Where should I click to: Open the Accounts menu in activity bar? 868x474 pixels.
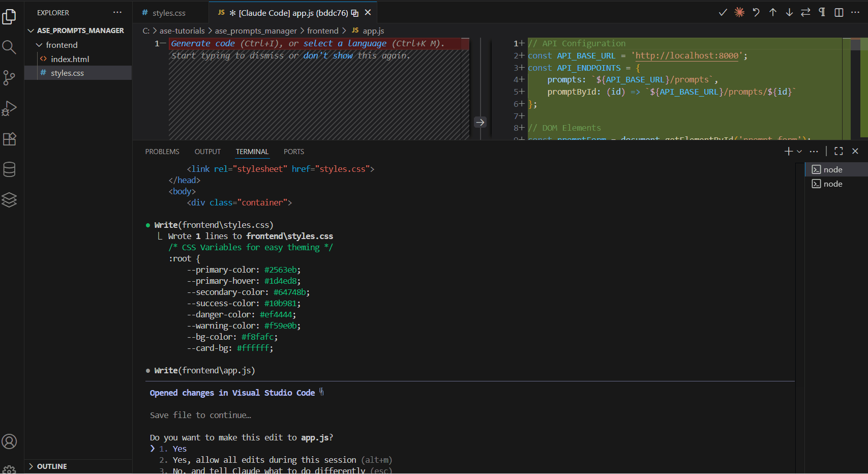tap(9, 441)
